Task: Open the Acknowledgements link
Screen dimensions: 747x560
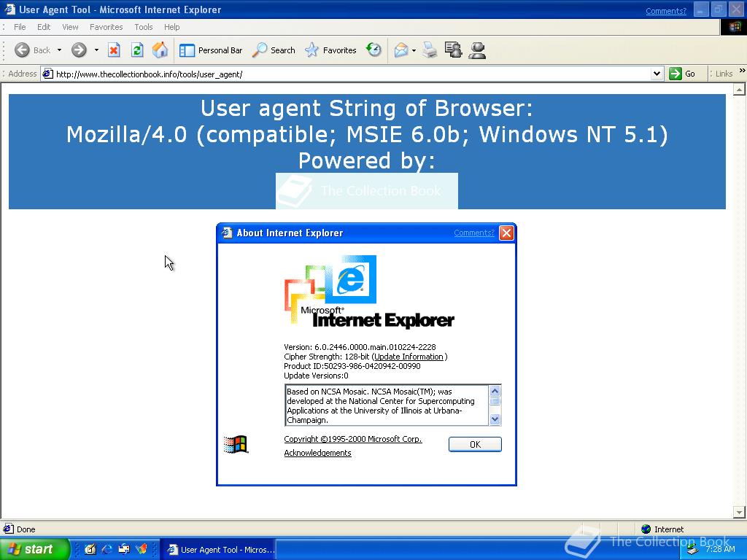Action: coord(318,453)
